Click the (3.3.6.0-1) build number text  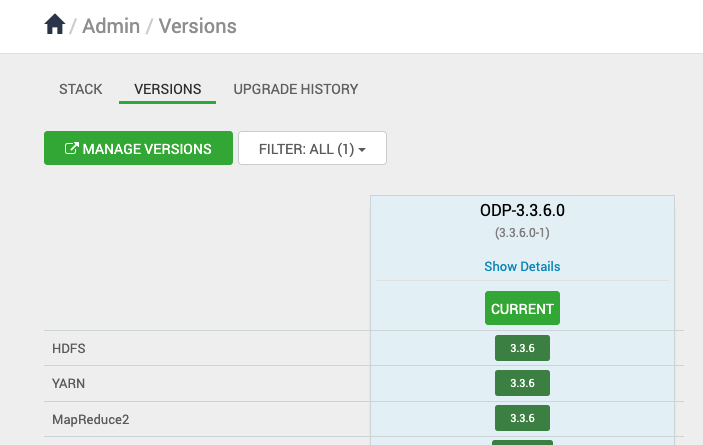point(522,233)
